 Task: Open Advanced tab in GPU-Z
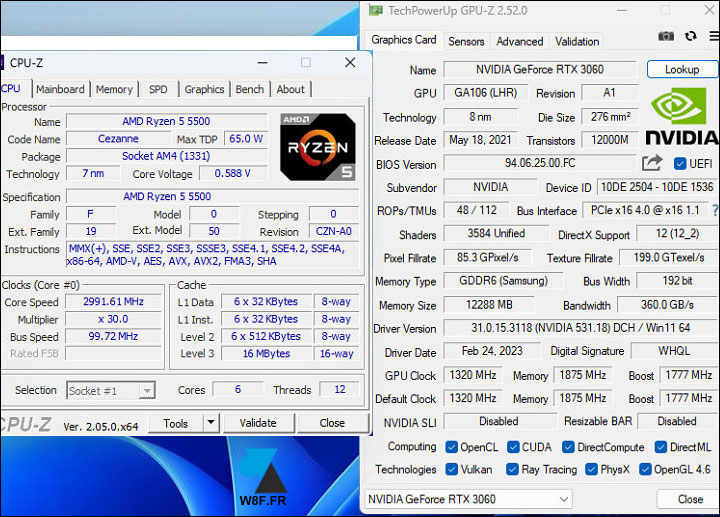click(x=519, y=41)
